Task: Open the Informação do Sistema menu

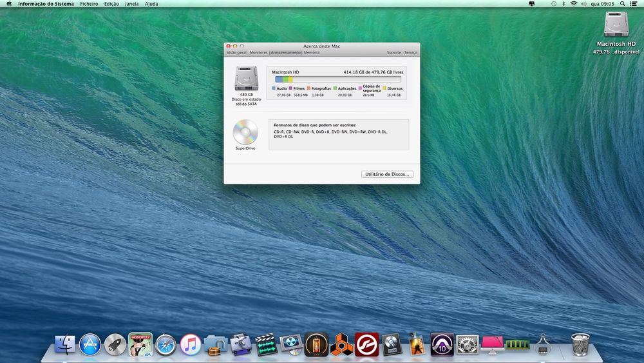Action: coord(46,4)
